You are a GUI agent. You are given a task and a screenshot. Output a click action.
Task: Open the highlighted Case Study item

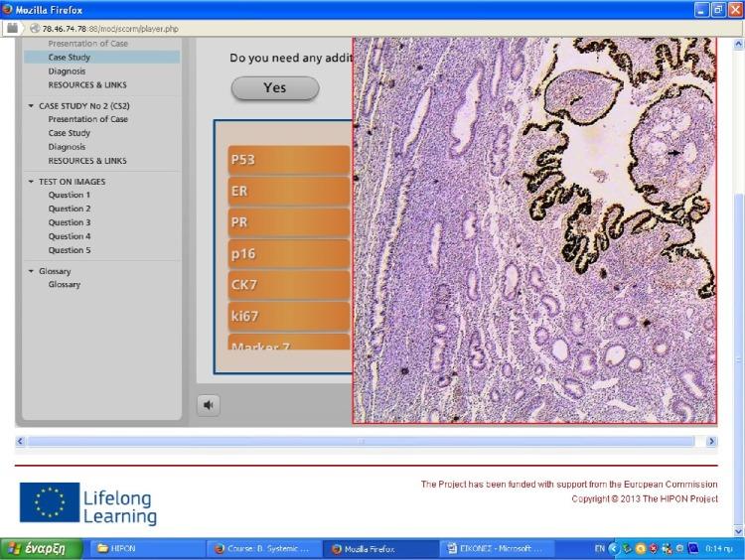point(101,57)
